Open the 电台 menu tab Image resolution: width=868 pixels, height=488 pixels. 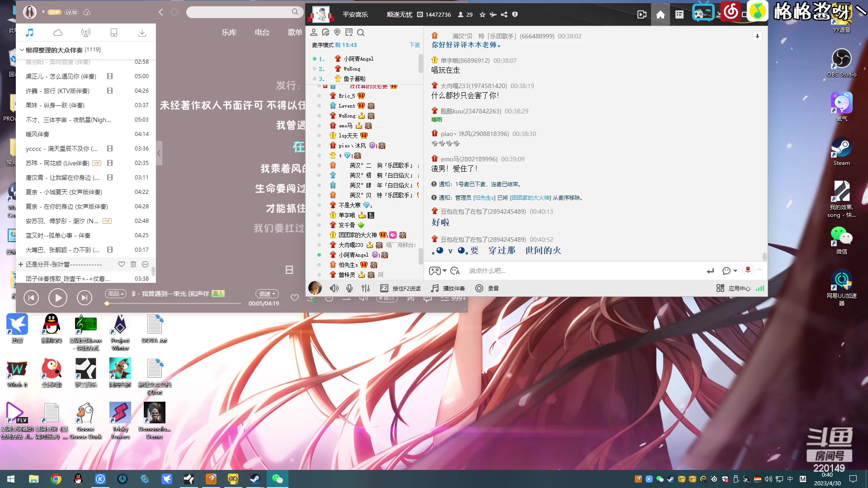tap(262, 33)
